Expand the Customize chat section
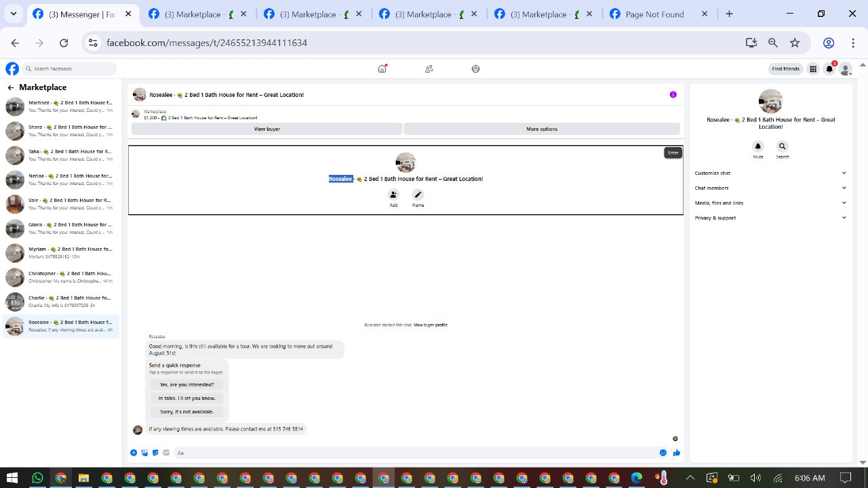The width and height of the screenshot is (868, 488). (x=770, y=173)
